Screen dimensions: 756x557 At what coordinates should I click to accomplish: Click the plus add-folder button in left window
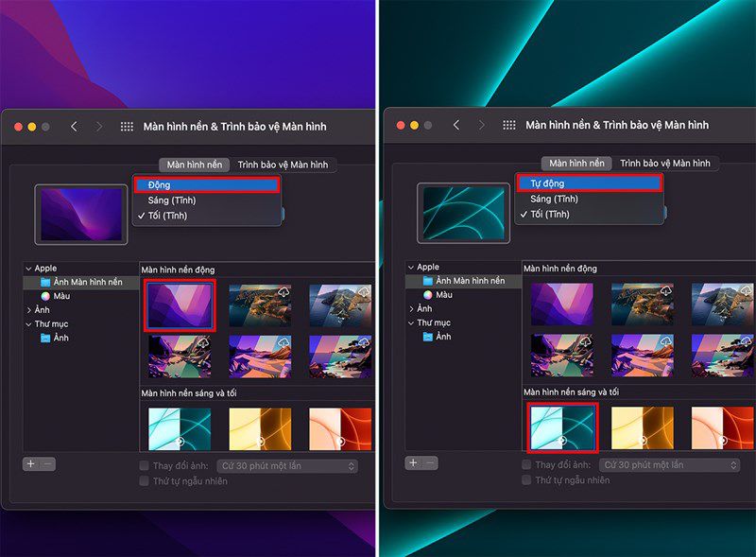tap(31, 463)
